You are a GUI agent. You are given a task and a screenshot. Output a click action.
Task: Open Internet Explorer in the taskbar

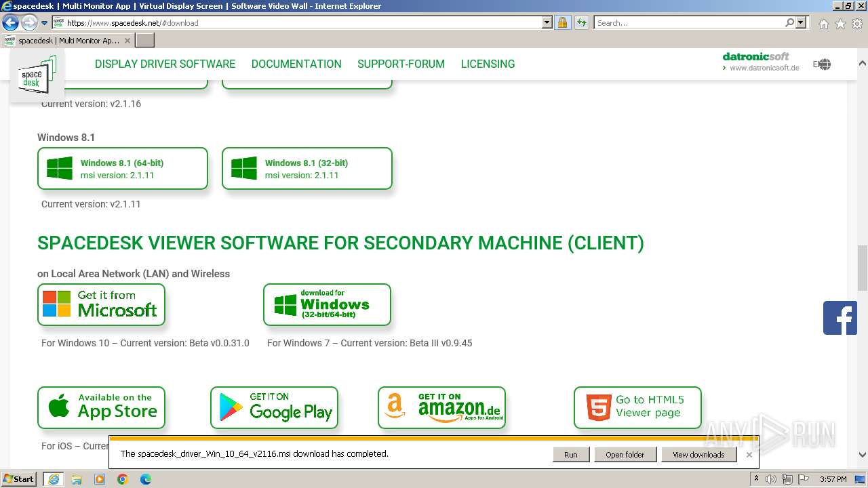pos(54,479)
